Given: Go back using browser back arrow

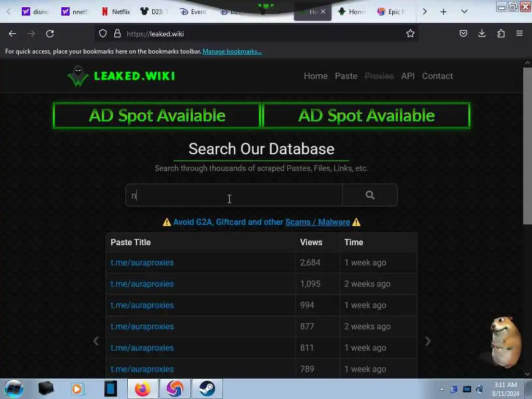Looking at the screenshot, I should [x=12, y=34].
